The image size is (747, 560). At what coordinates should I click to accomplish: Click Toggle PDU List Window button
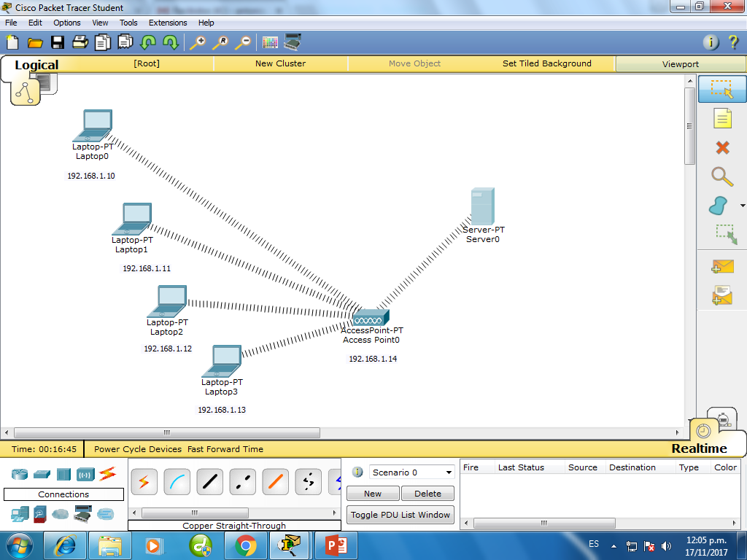[x=400, y=515]
